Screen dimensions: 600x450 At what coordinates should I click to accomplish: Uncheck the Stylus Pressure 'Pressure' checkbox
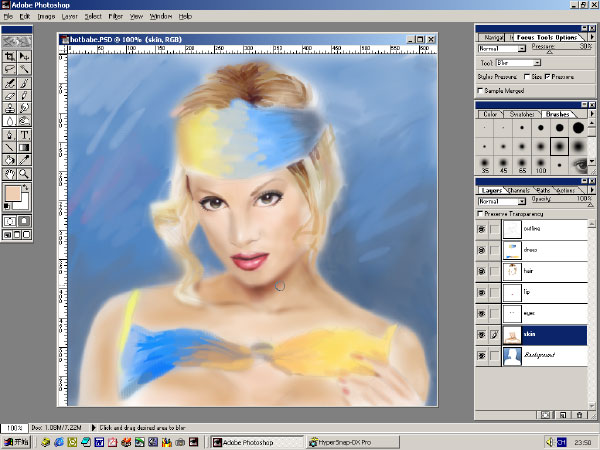(548, 77)
